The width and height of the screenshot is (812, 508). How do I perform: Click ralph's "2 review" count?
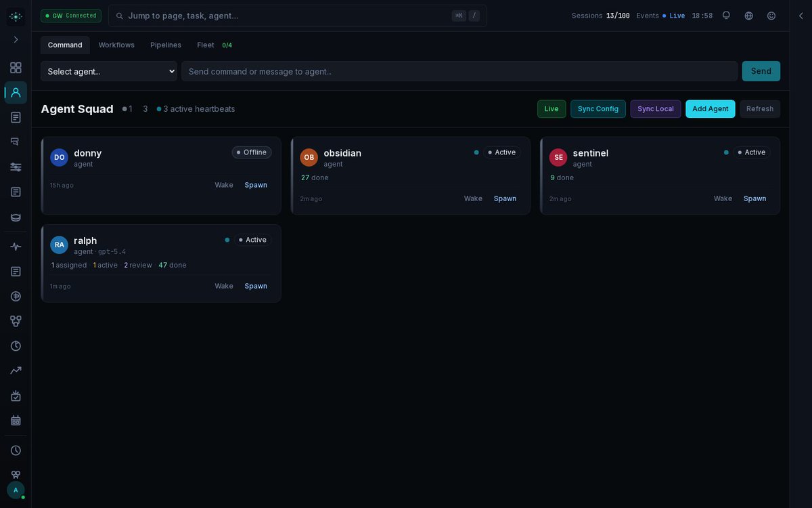click(138, 265)
